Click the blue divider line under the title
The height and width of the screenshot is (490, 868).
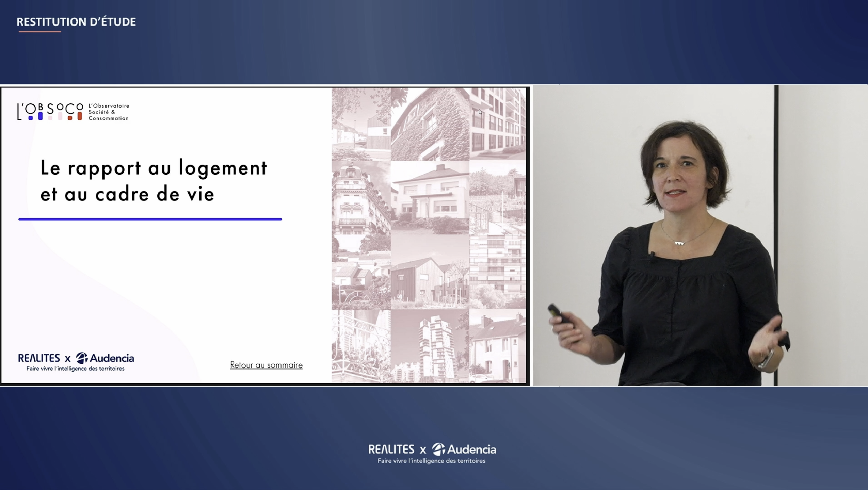point(150,219)
